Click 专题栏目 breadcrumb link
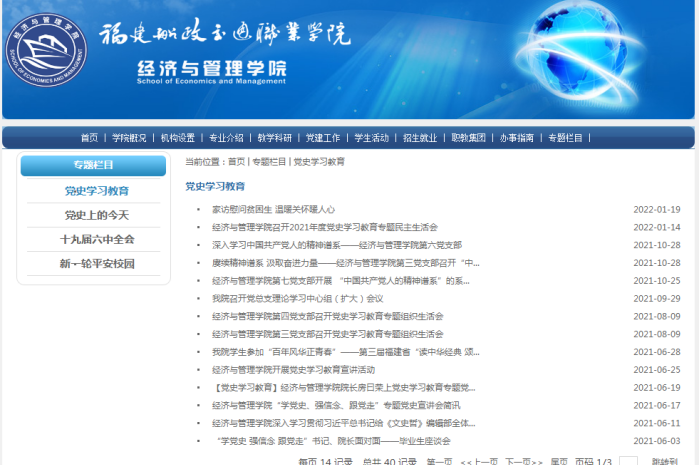This screenshot has height=465, width=699. click(x=268, y=161)
